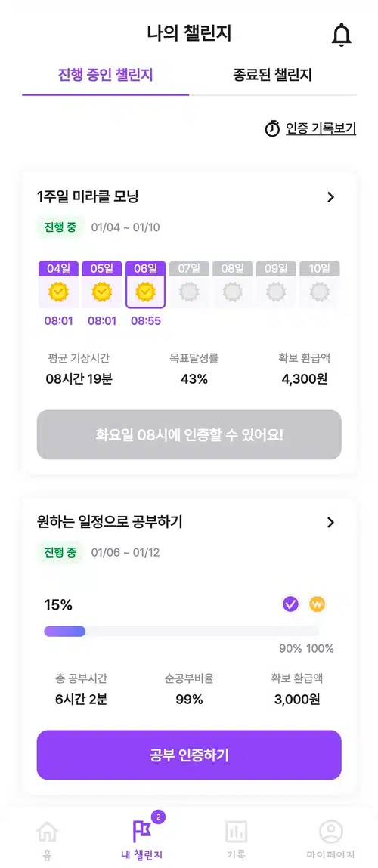Screen dimensions: 378x868
Task: Open notifications bell icon
Action: pyautogui.click(x=342, y=36)
